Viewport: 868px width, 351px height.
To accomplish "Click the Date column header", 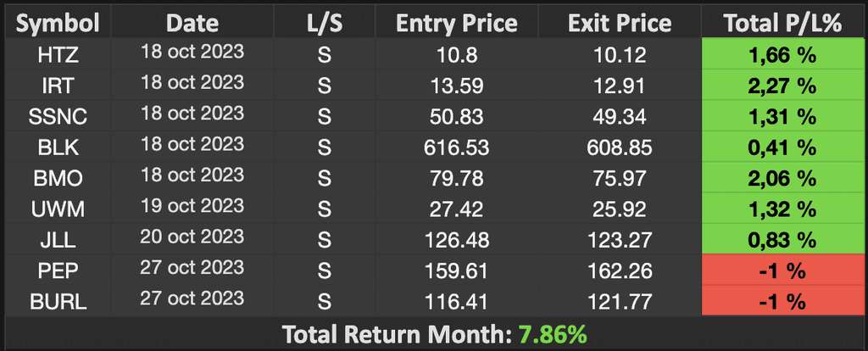I will (192, 23).
